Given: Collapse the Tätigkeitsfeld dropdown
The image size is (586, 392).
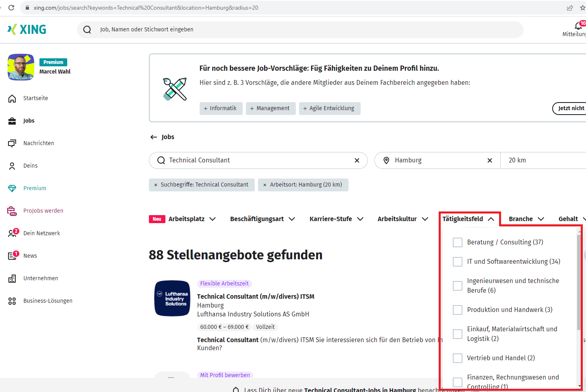Looking at the screenshot, I should (468, 219).
